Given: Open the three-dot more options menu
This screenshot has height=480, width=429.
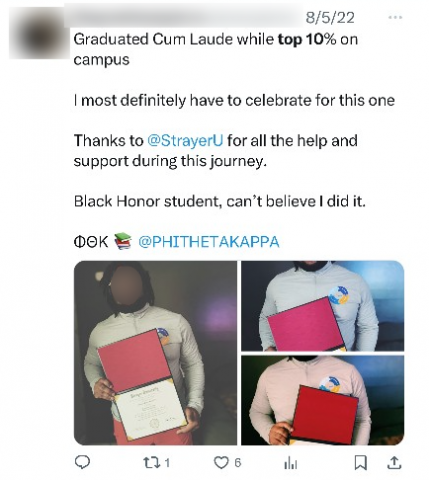Looking at the screenshot, I should click(395, 17).
